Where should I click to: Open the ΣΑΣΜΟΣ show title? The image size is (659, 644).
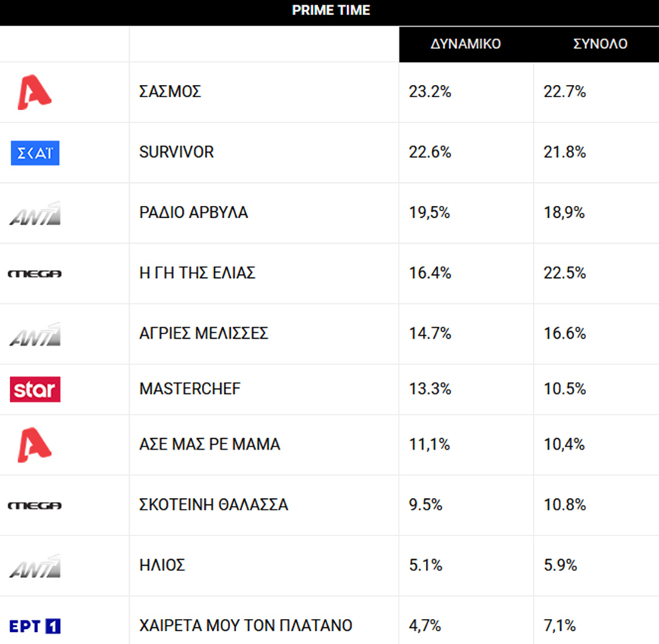[x=170, y=92]
